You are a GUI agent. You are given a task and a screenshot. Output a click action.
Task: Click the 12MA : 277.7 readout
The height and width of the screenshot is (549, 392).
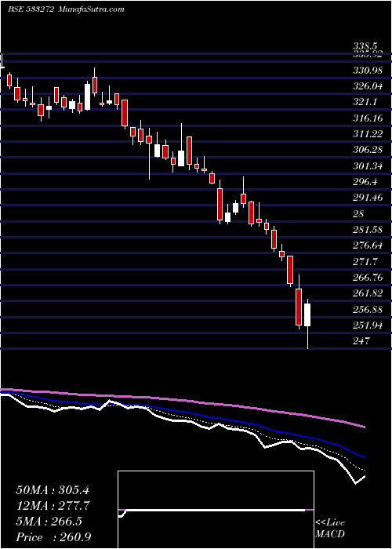[x=53, y=506]
